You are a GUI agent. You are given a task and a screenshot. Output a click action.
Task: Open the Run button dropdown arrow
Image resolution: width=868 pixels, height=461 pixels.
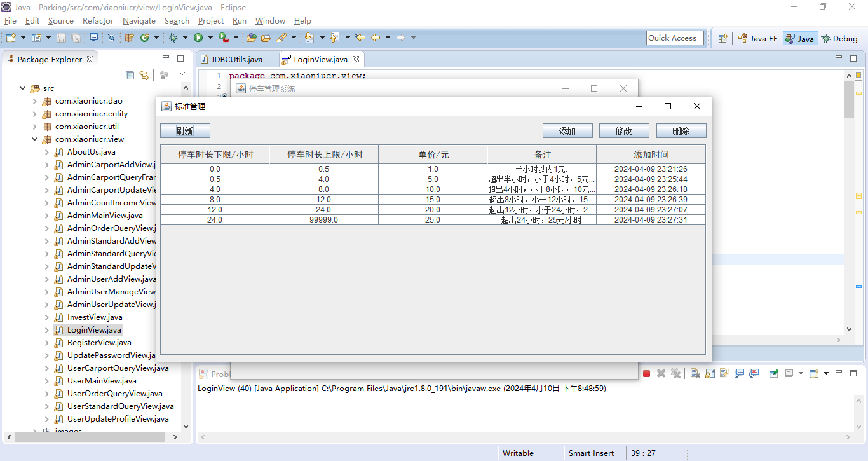click(x=210, y=38)
